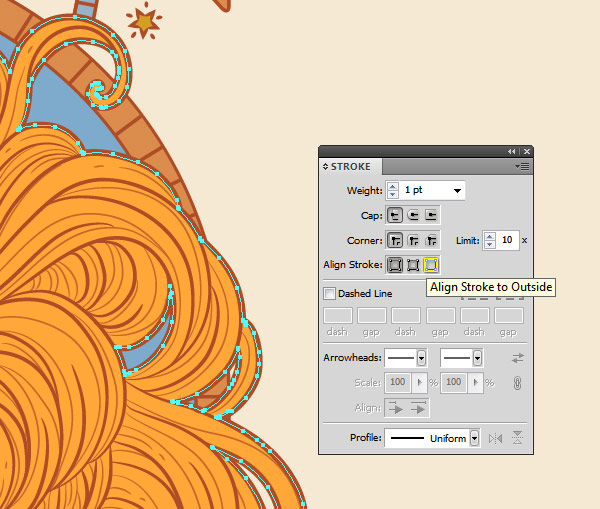The width and height of the screenshot is (600, 509).
Task: Collapse the Stroke panel with double arrows
Action: (x=512, y=151)
